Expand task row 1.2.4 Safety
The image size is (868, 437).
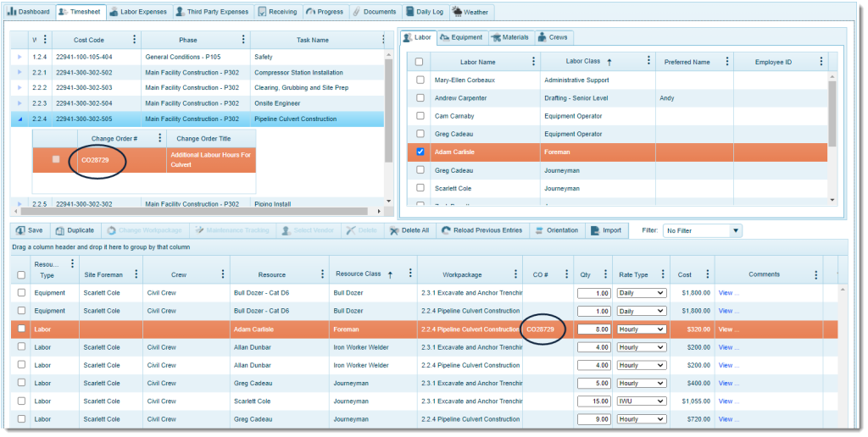[20, 57]
